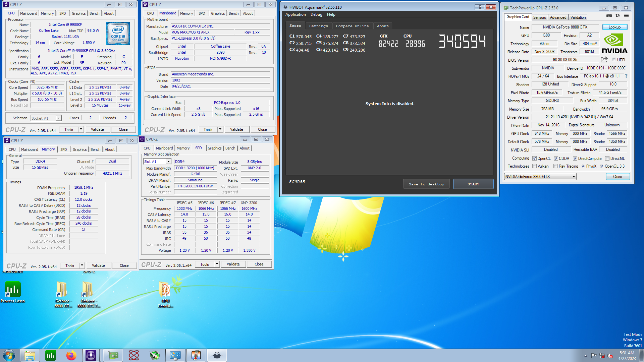Toggle the OpenCL checkbox

coord(535,159)
